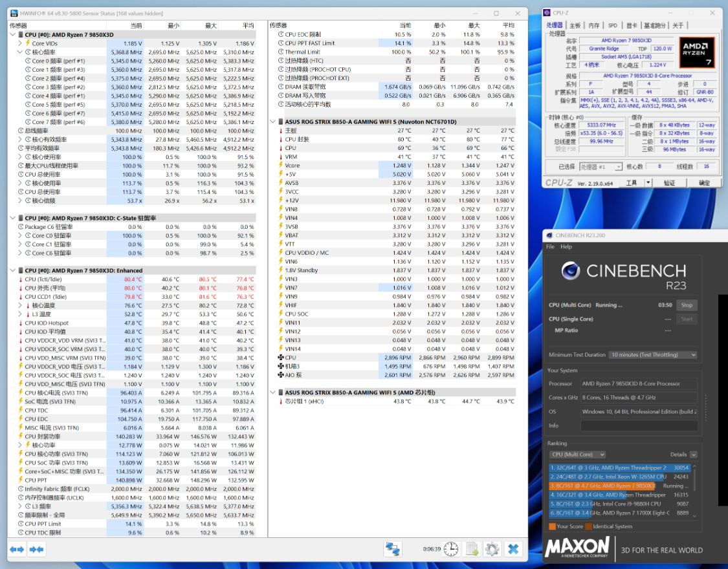This screenshot has width=728, height=569.
Task: Click the lightning icon beside CPU PPT row
Action: pyautogui.click(x=21, y=480)
